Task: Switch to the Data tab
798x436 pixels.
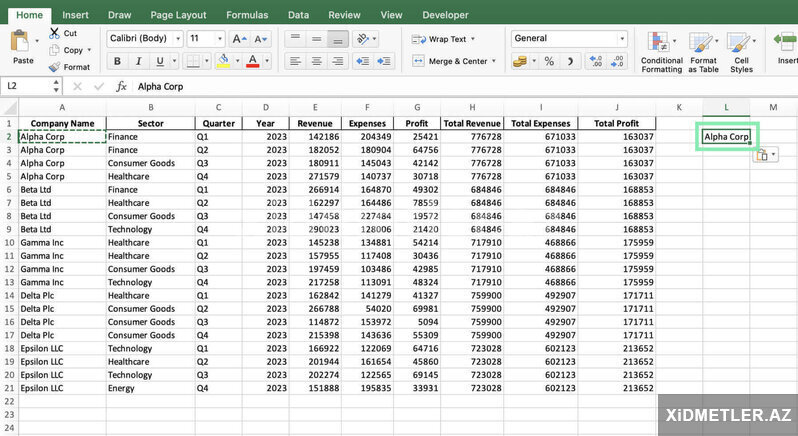Action: [298, 15]
